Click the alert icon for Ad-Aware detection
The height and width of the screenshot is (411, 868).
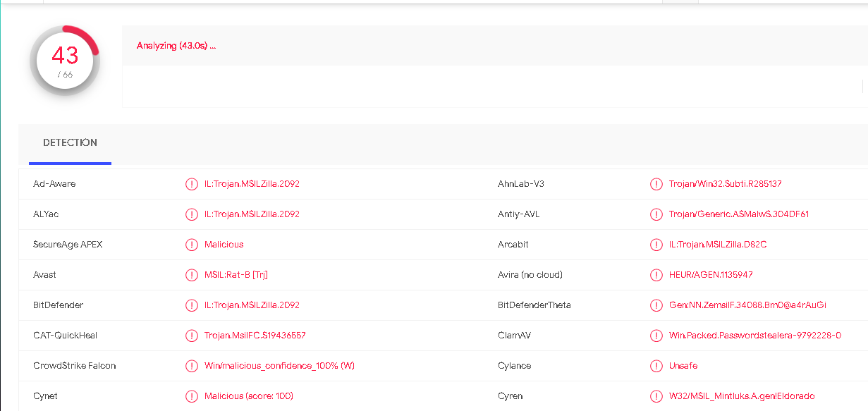pyautogui.click(x=191, y=184)
